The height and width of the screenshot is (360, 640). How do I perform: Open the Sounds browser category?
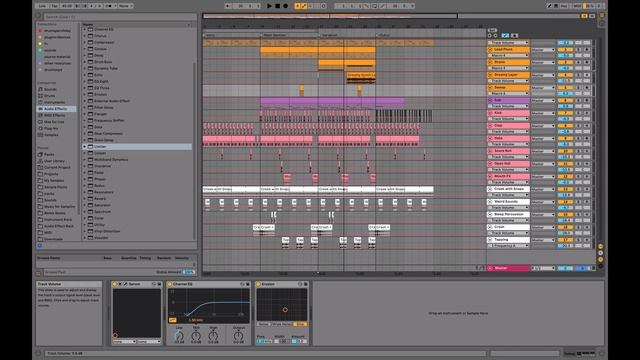click(50, 89)
